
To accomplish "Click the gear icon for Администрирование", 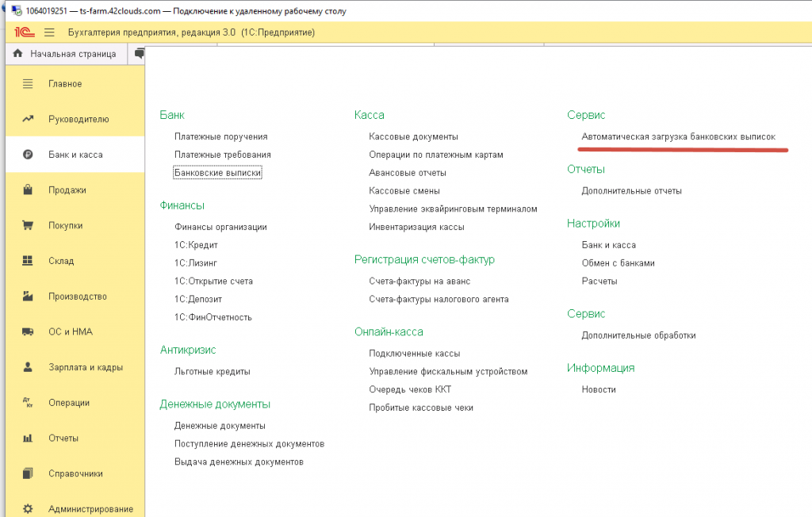I will coord(28,509).
